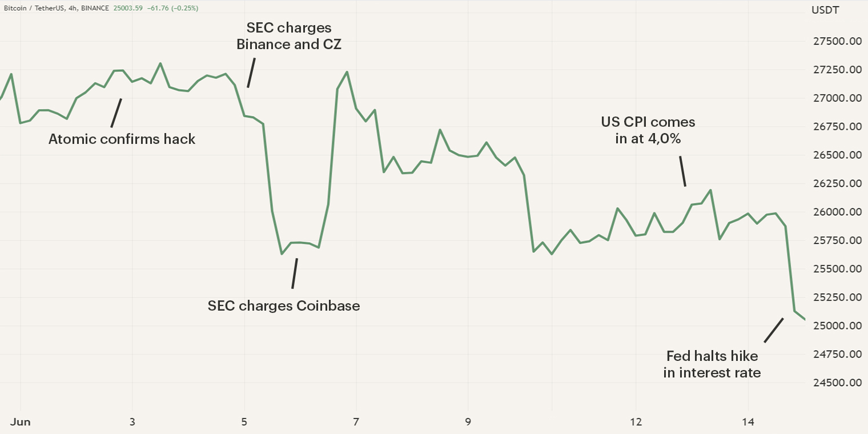Select the "SEC charges Binance and CZ" label
Screen dimensions: 868x434
coord(289,36)
